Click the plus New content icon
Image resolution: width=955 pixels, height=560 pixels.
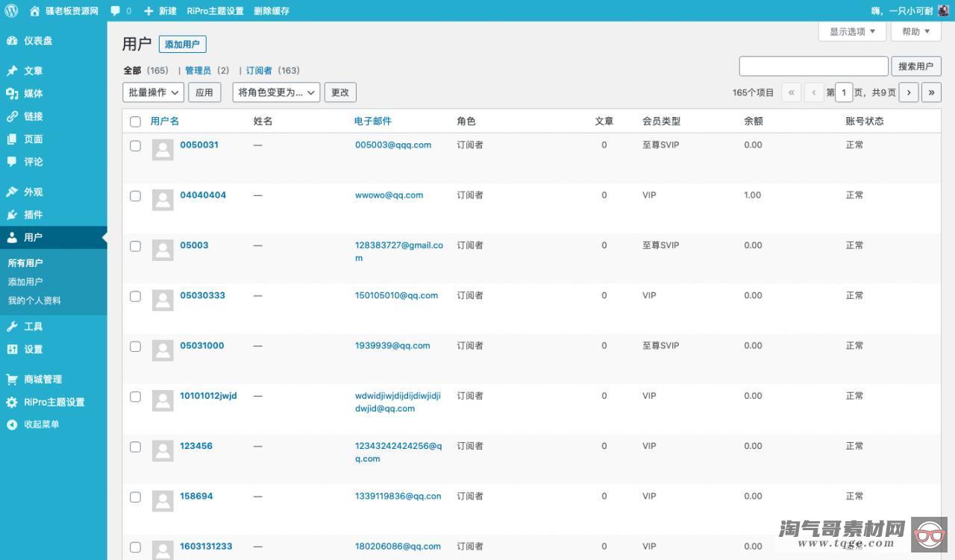coord(148,10)
